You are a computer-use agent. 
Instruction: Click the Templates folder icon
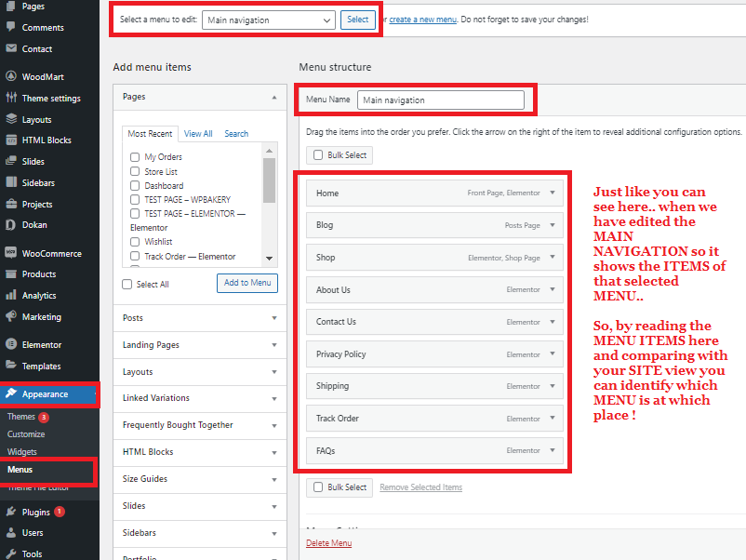[x=11, y=365]
